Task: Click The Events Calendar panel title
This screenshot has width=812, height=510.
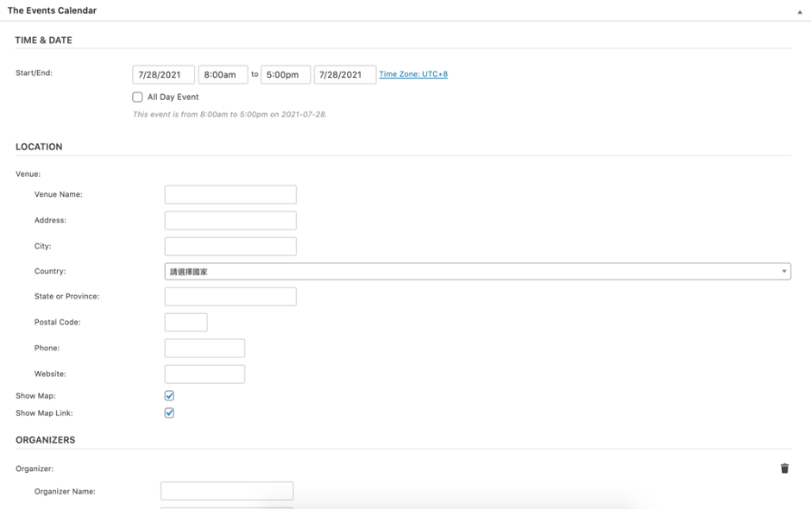Action: coord(52,11)
